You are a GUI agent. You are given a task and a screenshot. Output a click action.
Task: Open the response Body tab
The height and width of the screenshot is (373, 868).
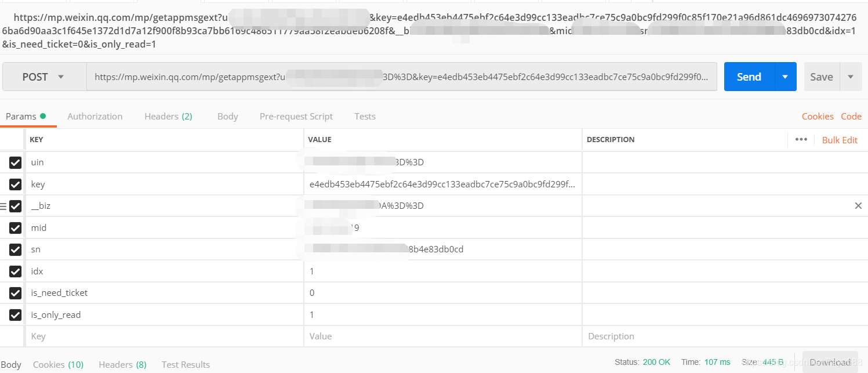[11, 364]
